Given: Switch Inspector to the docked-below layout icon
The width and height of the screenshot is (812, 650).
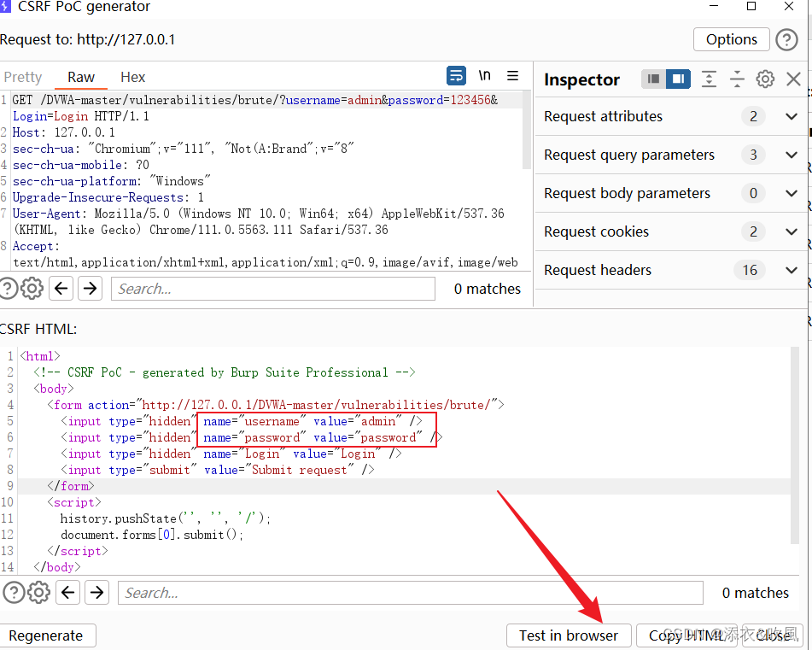Looking at the screenshot, I should (x=653, y=79).
